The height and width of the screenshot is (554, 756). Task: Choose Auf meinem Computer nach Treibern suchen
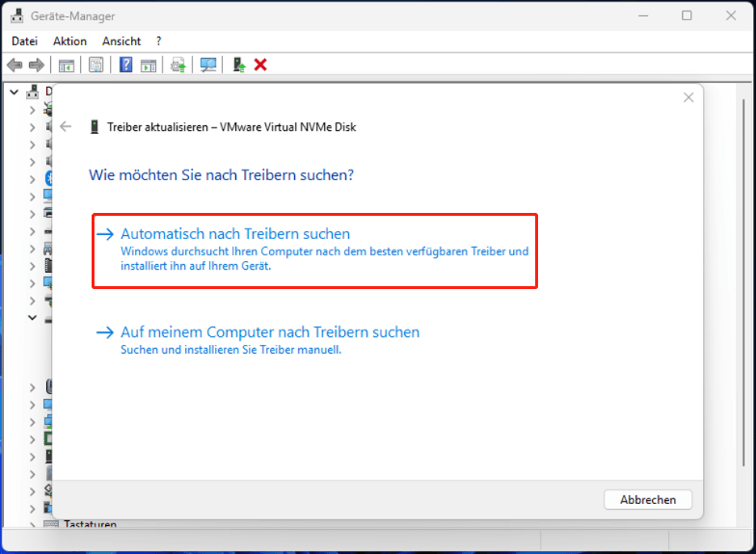tap(258, 340)
